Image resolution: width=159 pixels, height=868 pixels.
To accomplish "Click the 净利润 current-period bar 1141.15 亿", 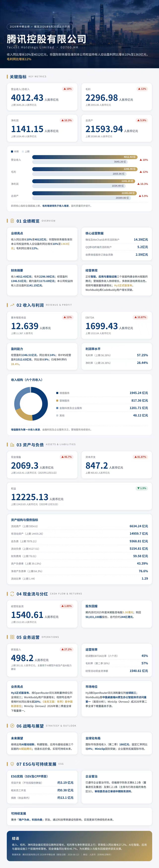I will point(84,181).
